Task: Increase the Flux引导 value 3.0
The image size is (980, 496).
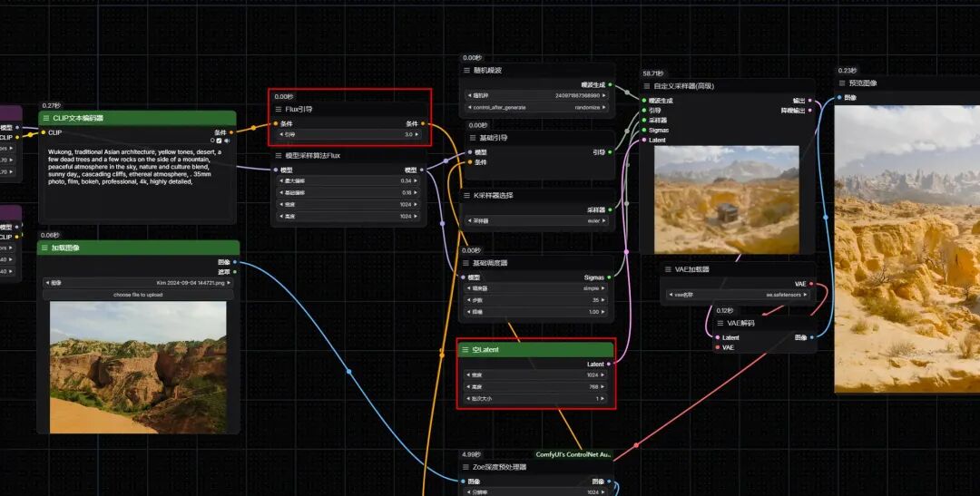Action: 416,134
